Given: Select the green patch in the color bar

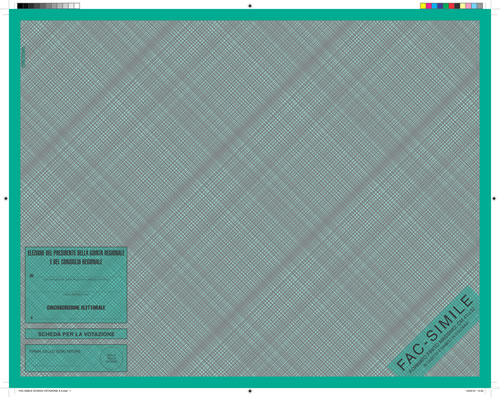Looking at the screenshot, I should click(446, 6).
